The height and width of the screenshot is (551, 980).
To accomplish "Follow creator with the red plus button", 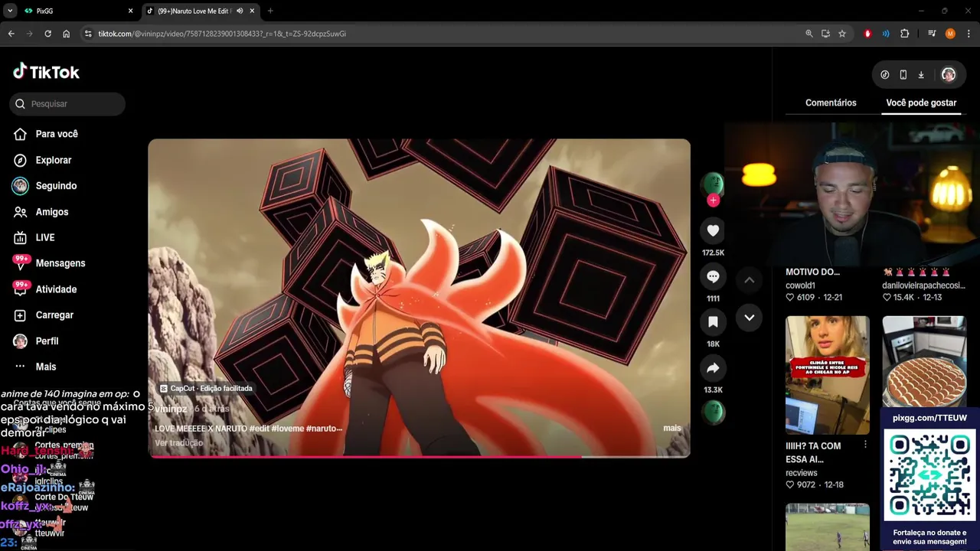I will [713, 201].
